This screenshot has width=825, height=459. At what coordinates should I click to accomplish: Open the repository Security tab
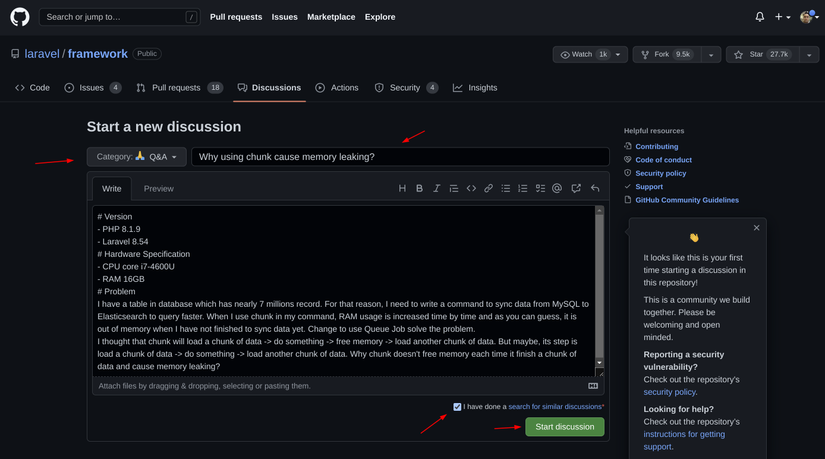point(406,88)
